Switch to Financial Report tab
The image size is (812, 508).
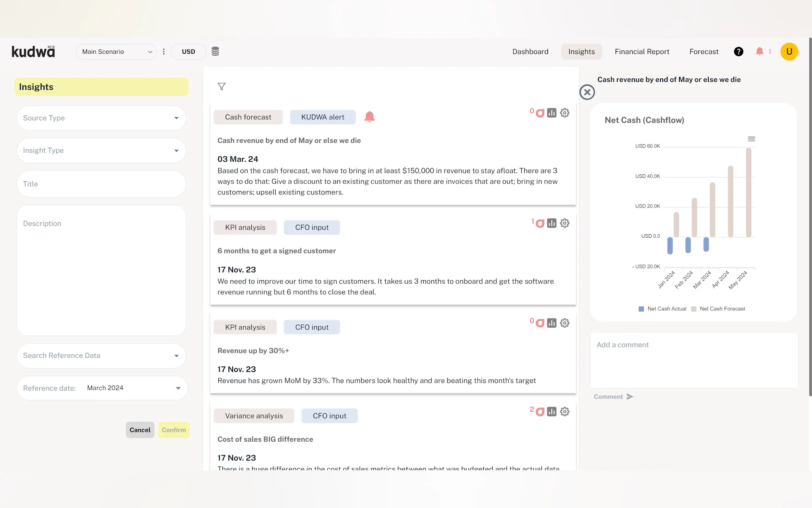tap(642, 52)
